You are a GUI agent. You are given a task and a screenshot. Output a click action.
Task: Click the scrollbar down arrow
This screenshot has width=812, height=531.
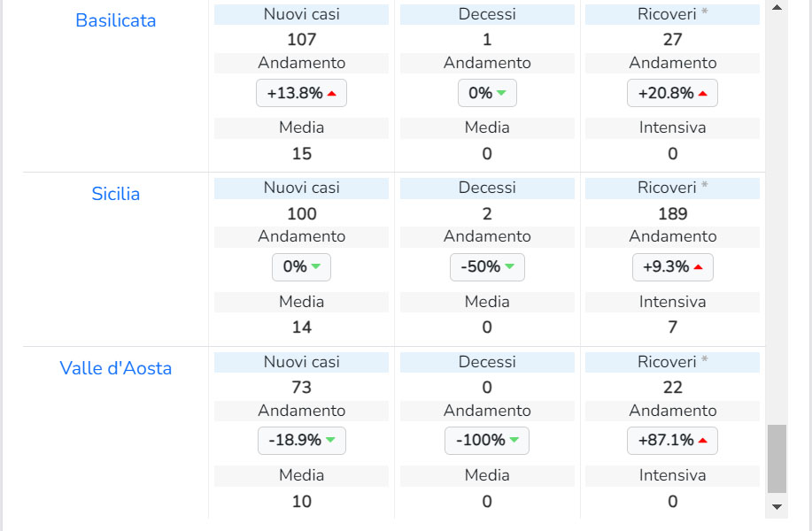tap(777, 506)
